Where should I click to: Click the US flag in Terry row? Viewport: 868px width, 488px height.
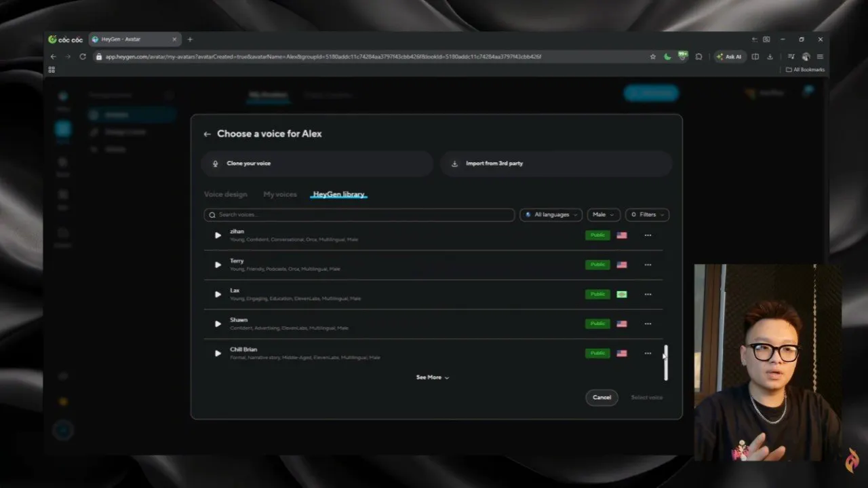pyautogui.click(x=622, y=265)
